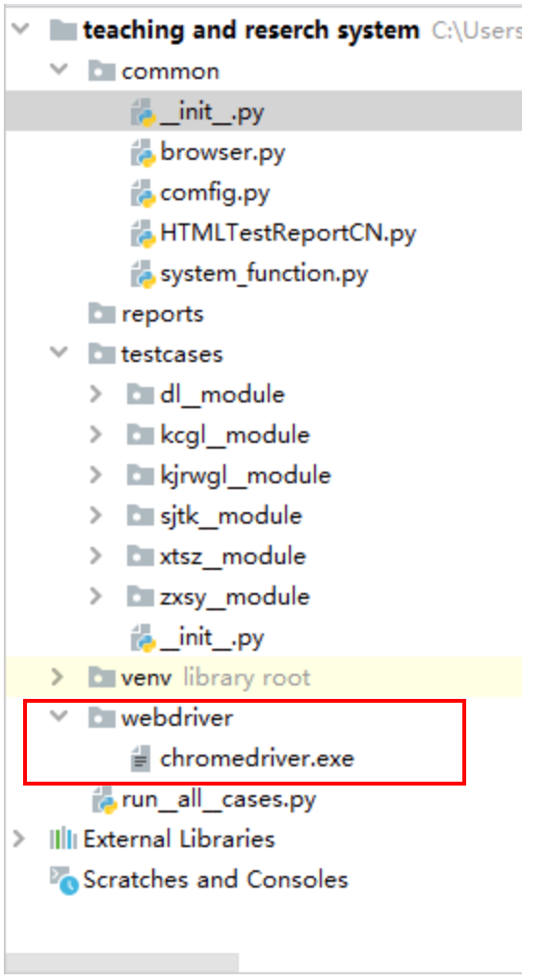
Task: Click the chromedriver.exe file icon
Action: click(140, 760)
